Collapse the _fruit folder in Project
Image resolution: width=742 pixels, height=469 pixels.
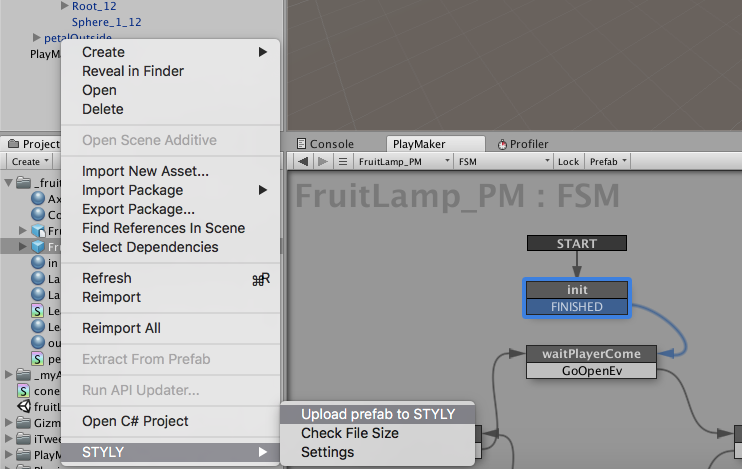[9, 182]
